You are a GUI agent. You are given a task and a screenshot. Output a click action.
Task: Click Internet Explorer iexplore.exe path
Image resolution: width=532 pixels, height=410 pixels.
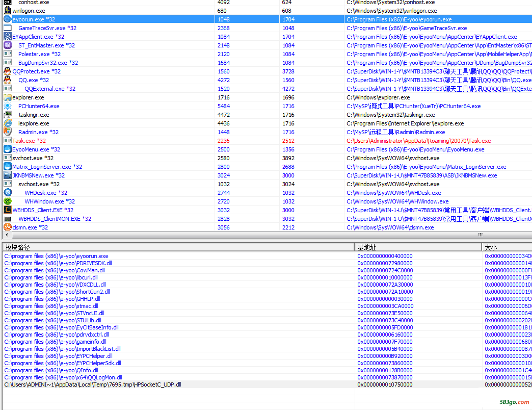click(405, 123)
